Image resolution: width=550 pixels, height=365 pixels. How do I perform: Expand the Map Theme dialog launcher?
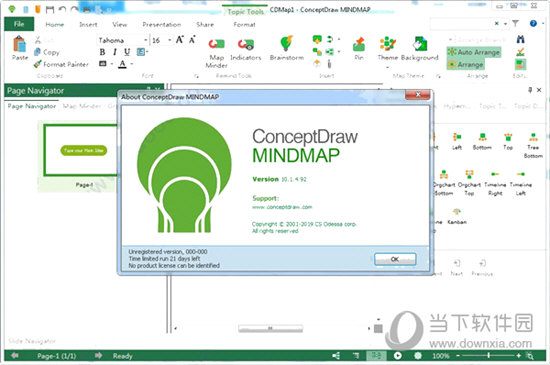pyautogui.click(x=438, y=75)
